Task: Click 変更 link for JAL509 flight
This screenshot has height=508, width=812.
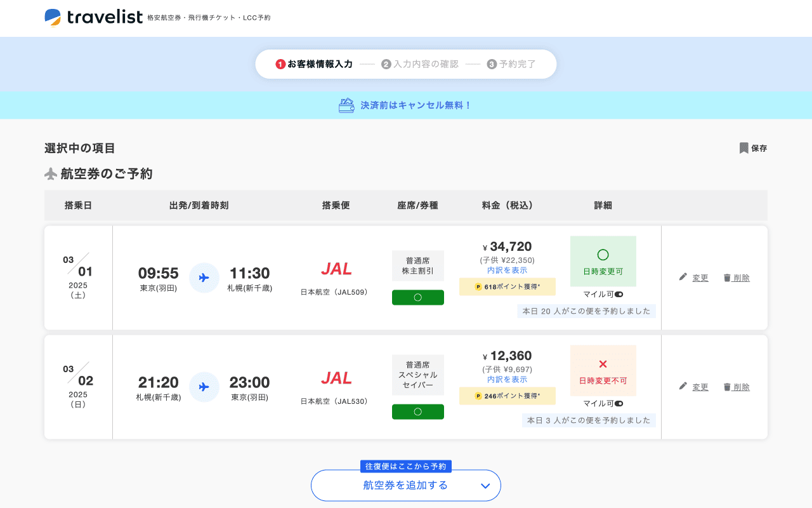Action: pos(700,277)
